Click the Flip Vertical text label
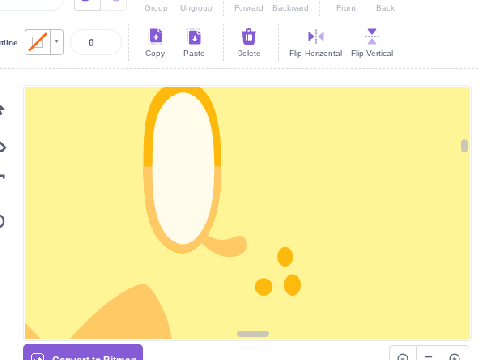480x360 pixels. point(372,53)
